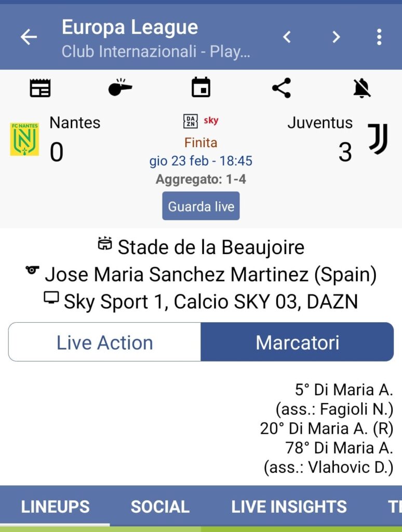Open the standings table icon

40,88
